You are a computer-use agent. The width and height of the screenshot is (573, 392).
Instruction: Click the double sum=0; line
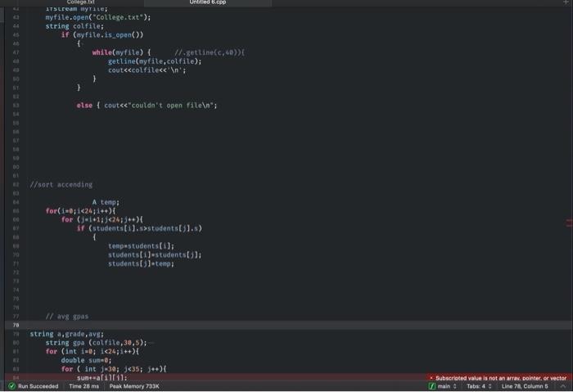[86, 360]
